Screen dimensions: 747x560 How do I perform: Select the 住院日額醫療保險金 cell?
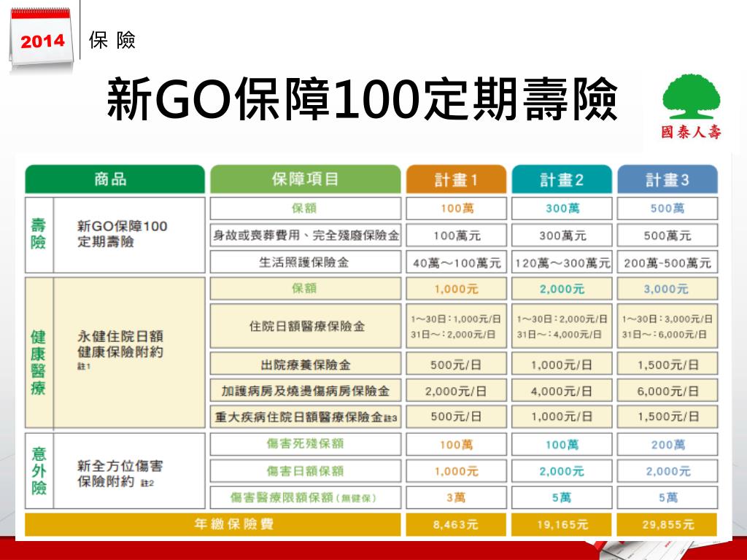click(306, 326)
